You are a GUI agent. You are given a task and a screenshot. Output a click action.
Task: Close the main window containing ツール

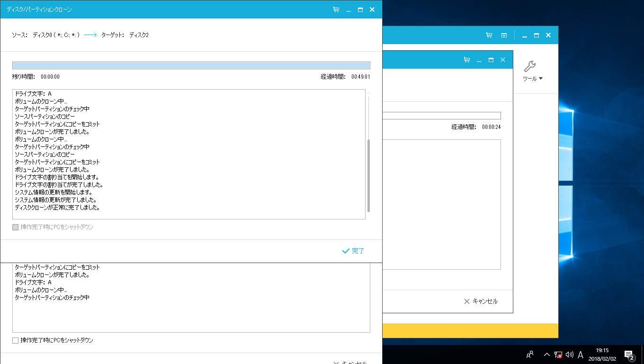pos(548,35)
